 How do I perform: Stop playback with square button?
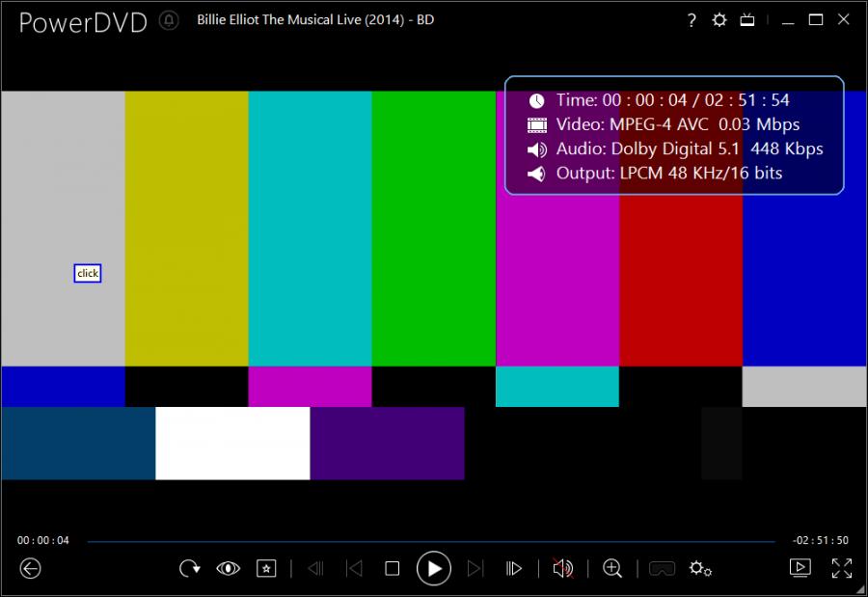pyautogui.click(x=392, y=568)
